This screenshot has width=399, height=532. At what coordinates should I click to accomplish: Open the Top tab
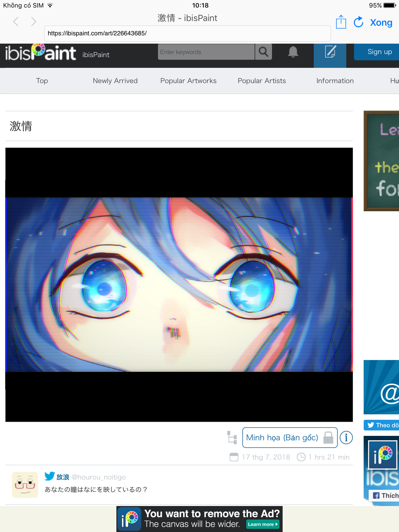pos(42,81)
